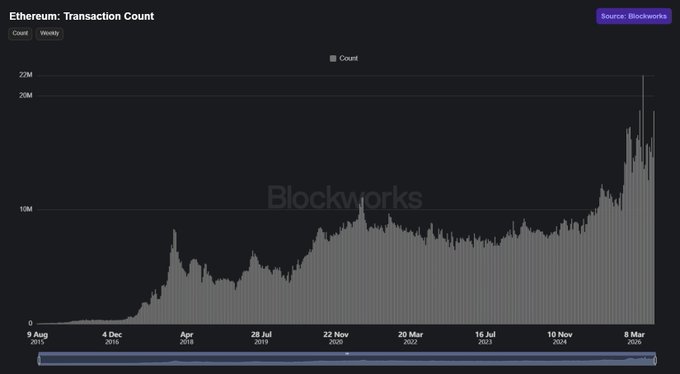Click the 20 Mar 2022 axis label
Image resolution: width=680 pixels, height=374 pixels.
(410, 338)
